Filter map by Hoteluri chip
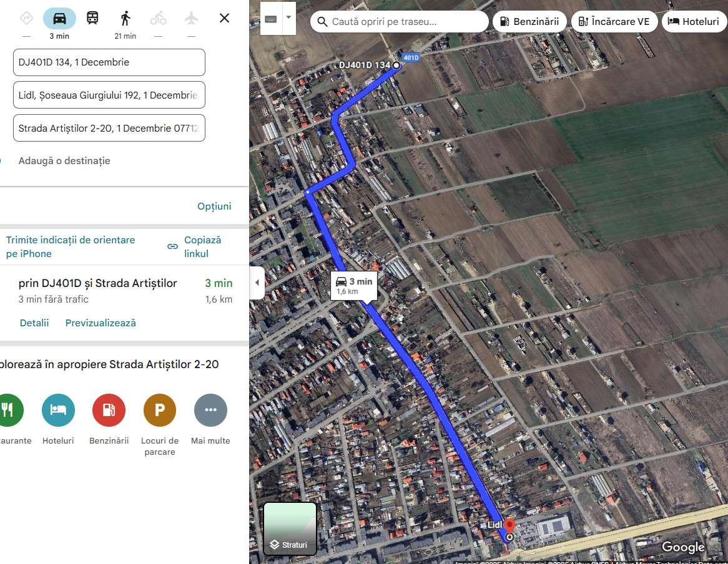Screen dimensions: 728x564 (x=693, y=21)
